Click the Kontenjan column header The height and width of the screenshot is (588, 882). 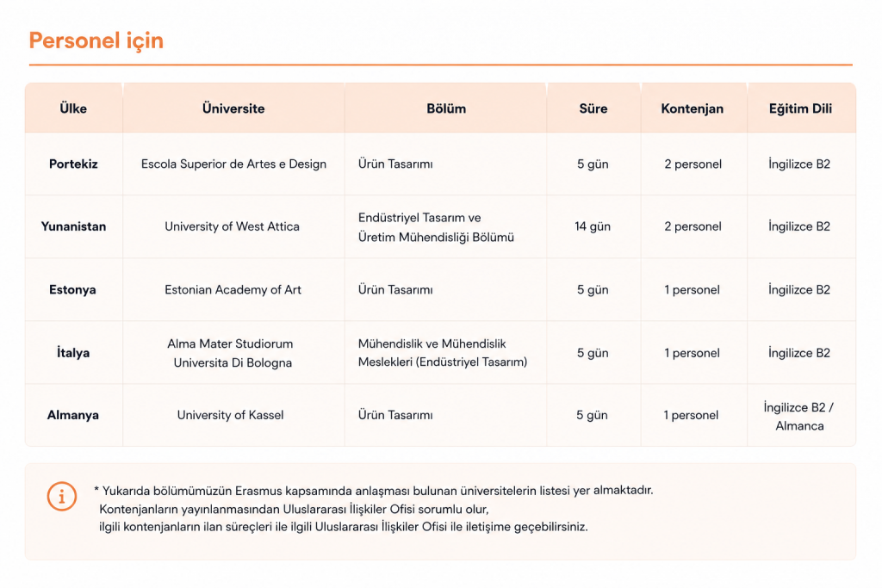693,108
